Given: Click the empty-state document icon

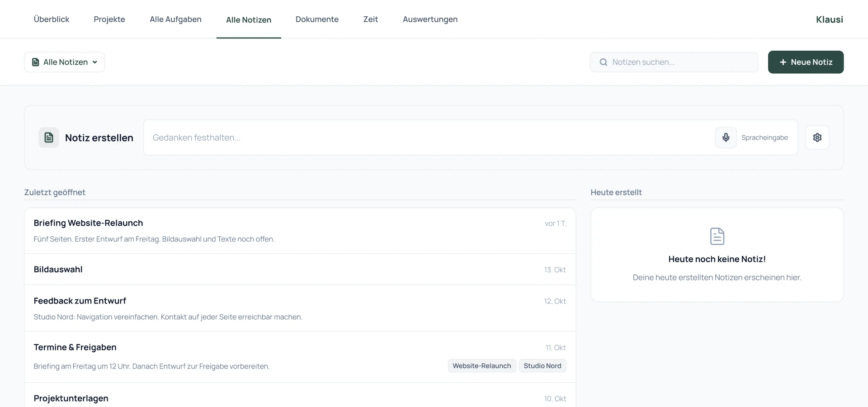Looking at the screenshot, I should tap(717, 236).
